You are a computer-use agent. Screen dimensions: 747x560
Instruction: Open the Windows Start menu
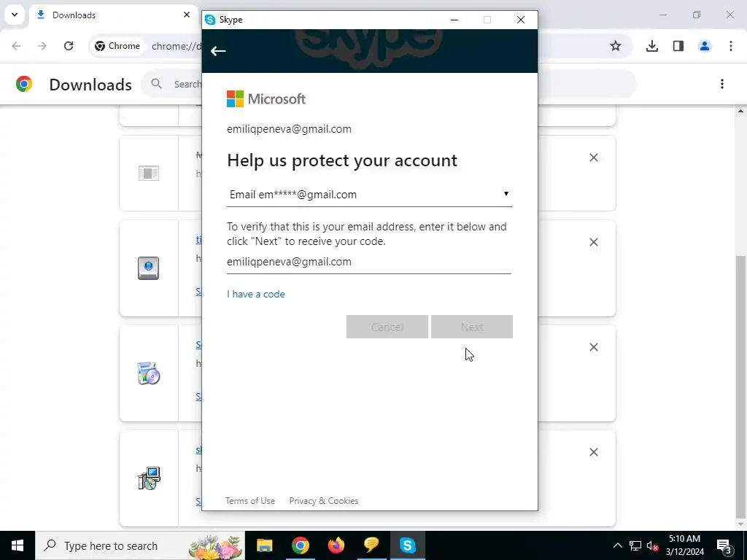coord(18,545)
